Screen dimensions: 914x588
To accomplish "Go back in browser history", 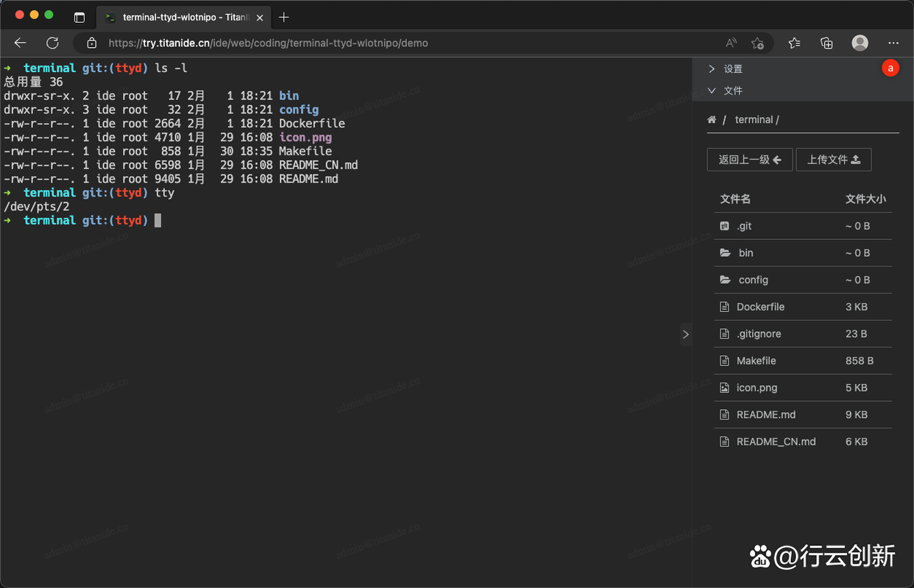I will [x=21, y=43].
